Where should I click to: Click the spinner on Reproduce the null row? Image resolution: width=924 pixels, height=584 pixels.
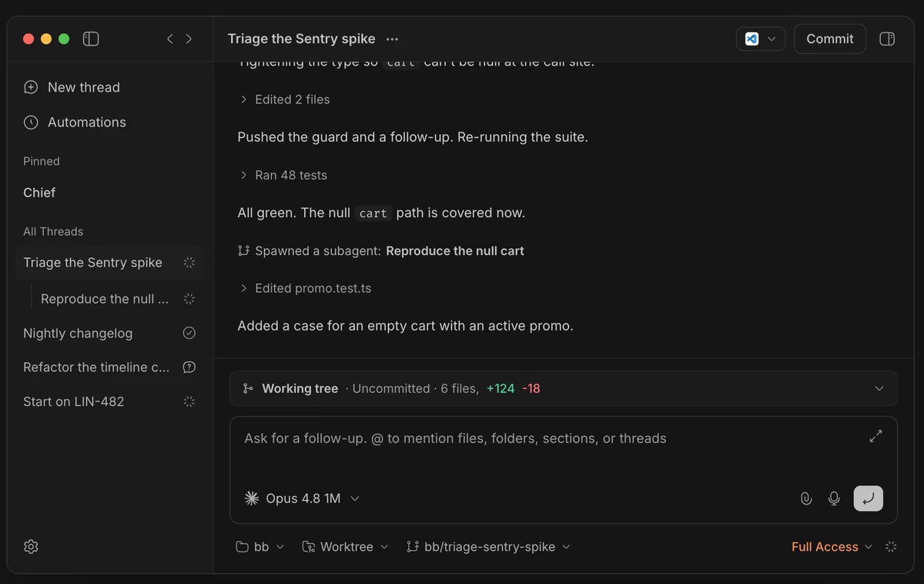(189, 299)
